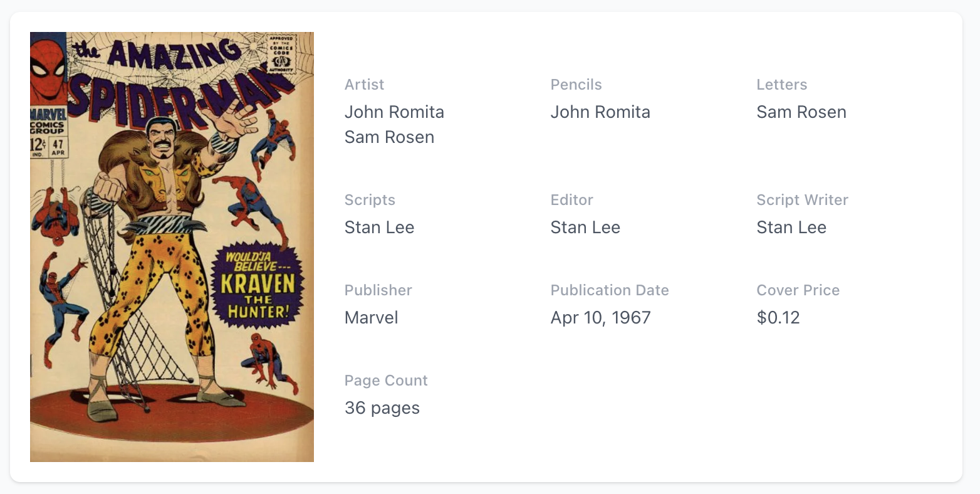Viewport: 980px width, 494px height.
Task: Click the Scripts field label
Action: click(370, 200)
